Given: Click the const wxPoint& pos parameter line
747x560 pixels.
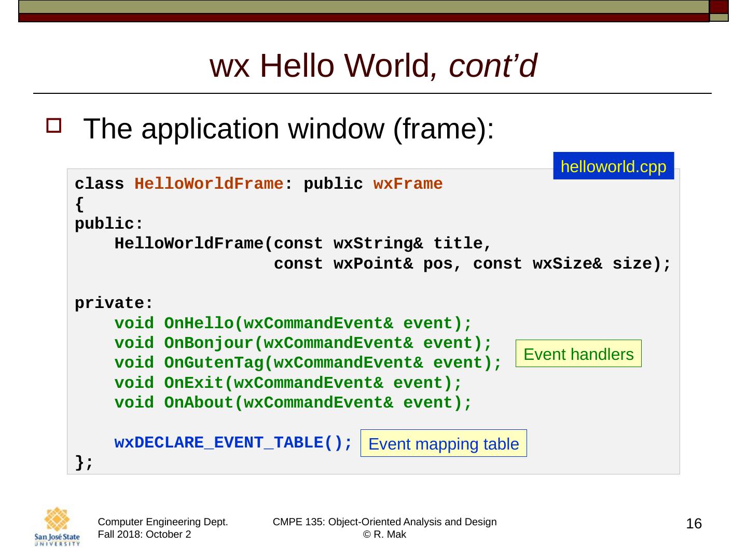Looking at the screenshot, I should [473, 264].
